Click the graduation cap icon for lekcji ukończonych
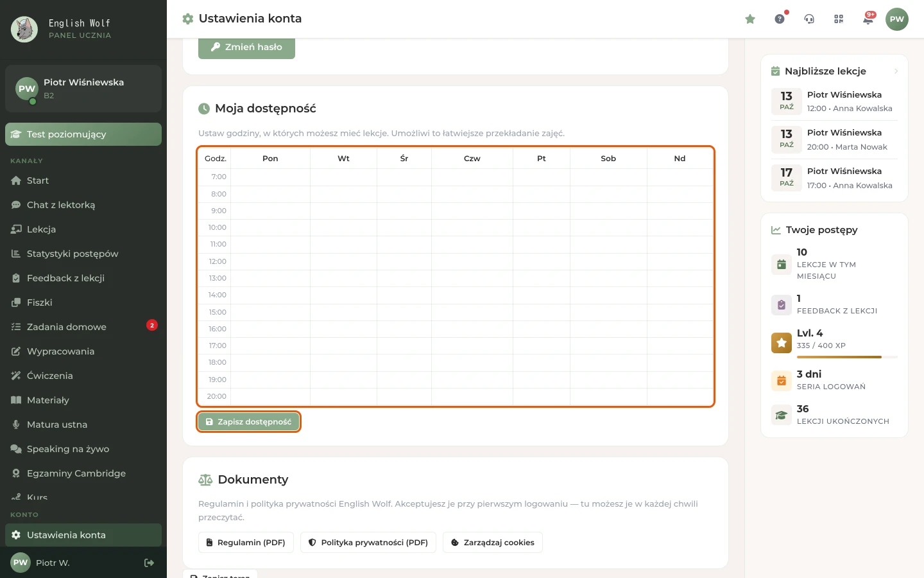Screen dimensions: 924x578 782,416
